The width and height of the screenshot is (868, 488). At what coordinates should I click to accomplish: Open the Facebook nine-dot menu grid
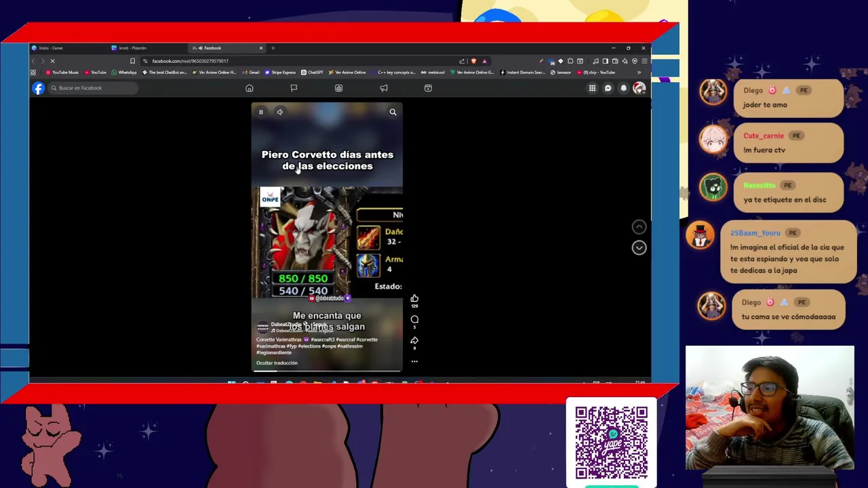click(x=592, y=88)
